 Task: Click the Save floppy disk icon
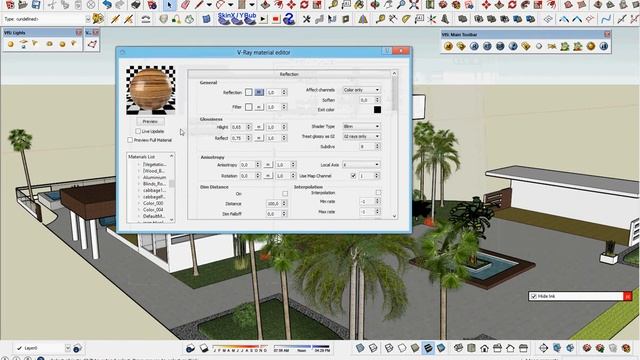click(x=36, y=5)
